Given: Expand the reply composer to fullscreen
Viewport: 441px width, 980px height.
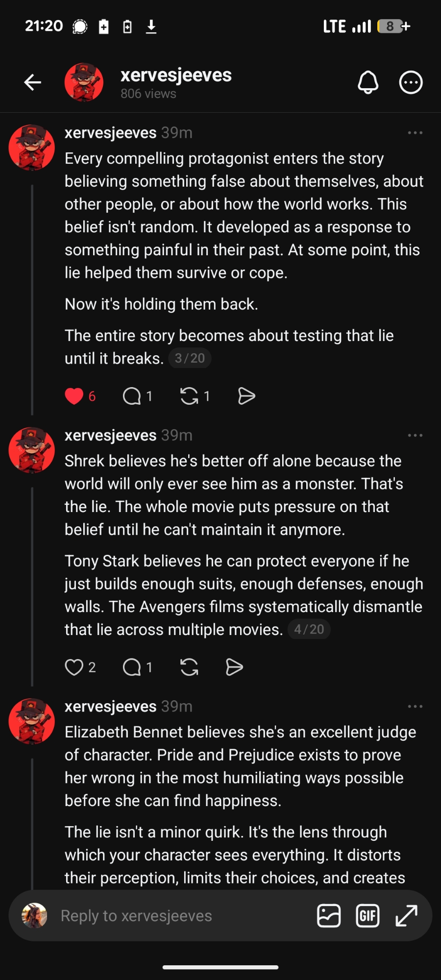Looking at the screenshot, I should click(x=406, y=916).
